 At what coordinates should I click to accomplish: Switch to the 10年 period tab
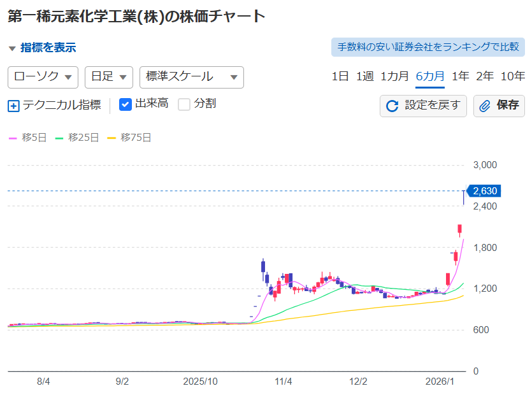(512, 76)
